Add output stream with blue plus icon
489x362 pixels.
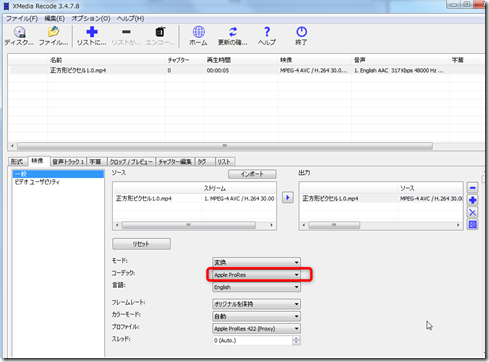pos(472,200)
